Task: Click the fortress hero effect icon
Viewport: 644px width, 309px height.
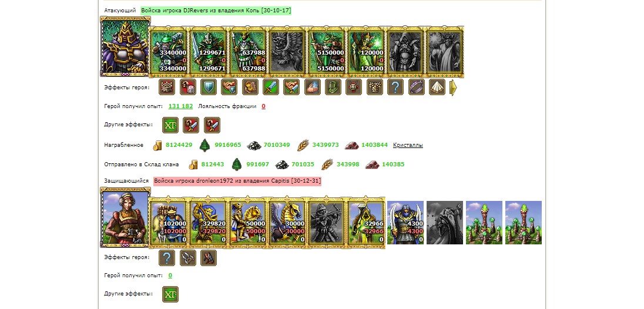Action: coord(167,87)
